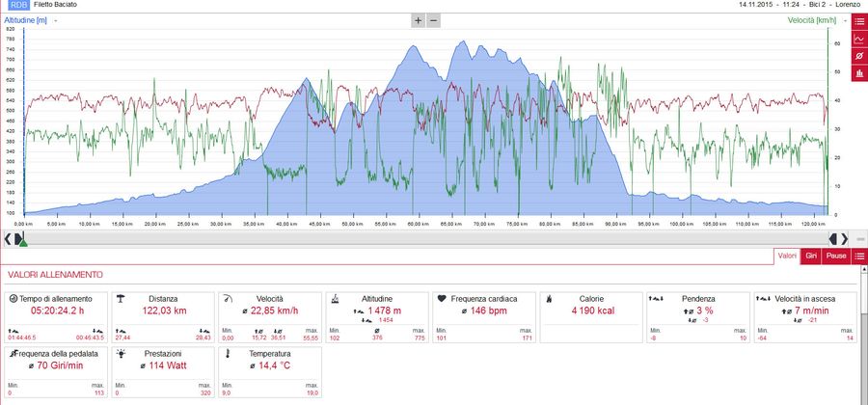The height and width of the screenshot is (405, 868).
Task: Click the 320 max power value
Action: tap(207, 392)
